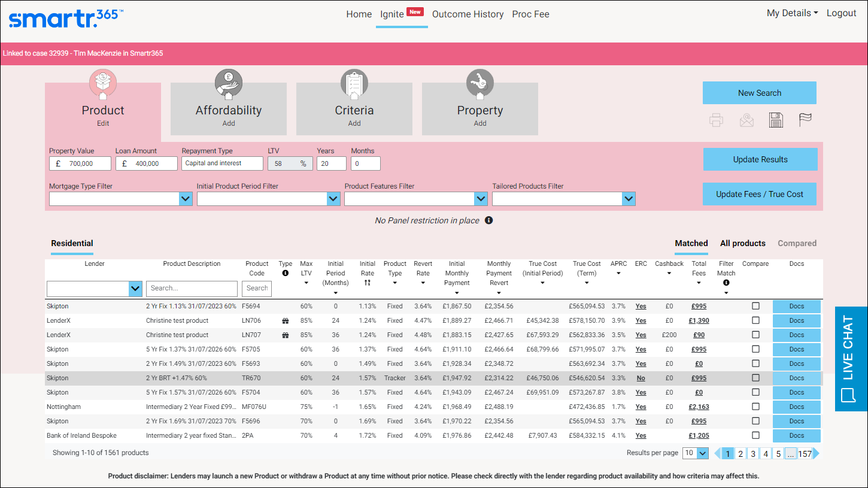Click the Loan Amount input field
The image size is (868, 488).
point(147,163)
